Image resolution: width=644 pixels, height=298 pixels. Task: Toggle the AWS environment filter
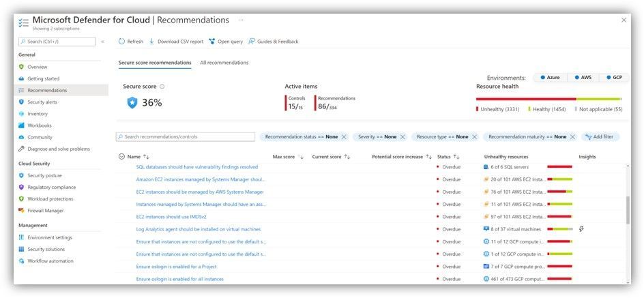pyautogui.click(x=583, y=77)
